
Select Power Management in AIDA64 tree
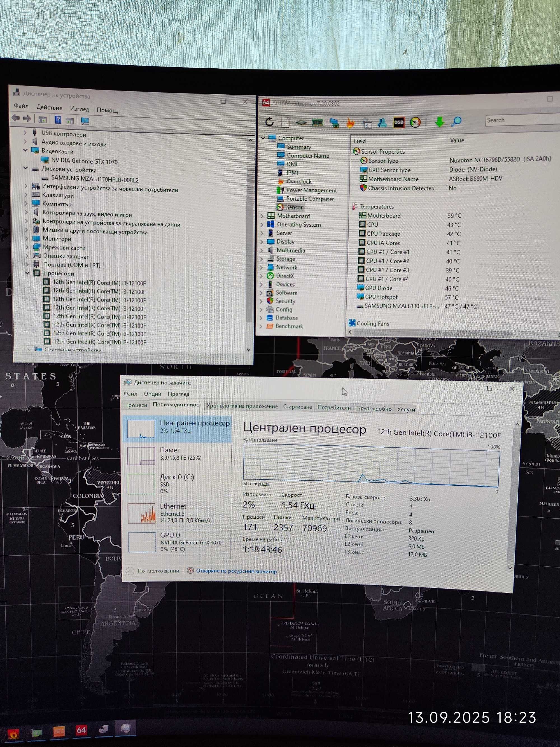312,190
